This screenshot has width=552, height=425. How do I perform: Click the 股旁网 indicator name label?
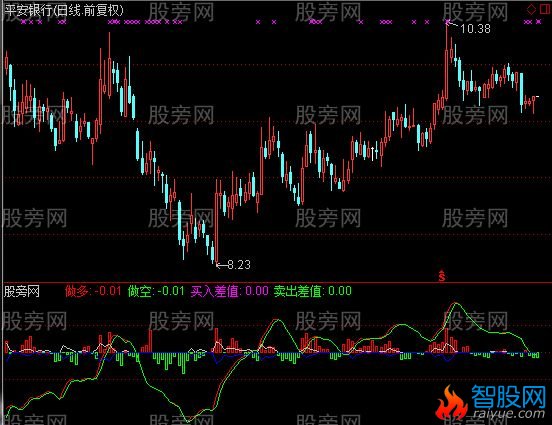point(21,292)
